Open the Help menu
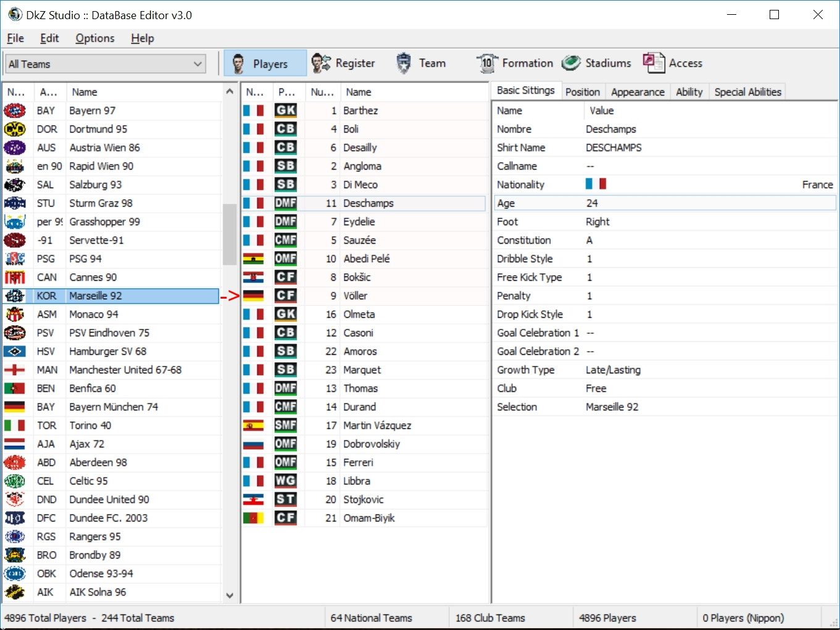The height and width of the screenshot is (630, 840). (x=143, y=38)
